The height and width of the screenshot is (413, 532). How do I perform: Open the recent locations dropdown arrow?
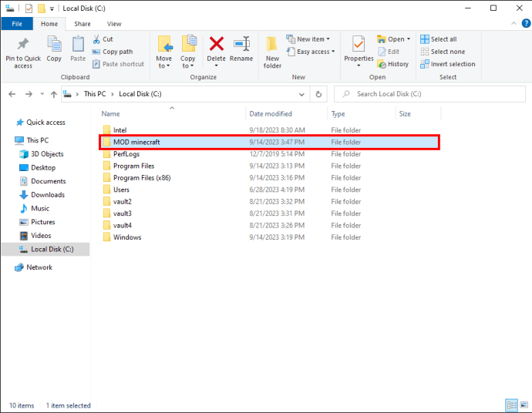[x=42, y=94]
